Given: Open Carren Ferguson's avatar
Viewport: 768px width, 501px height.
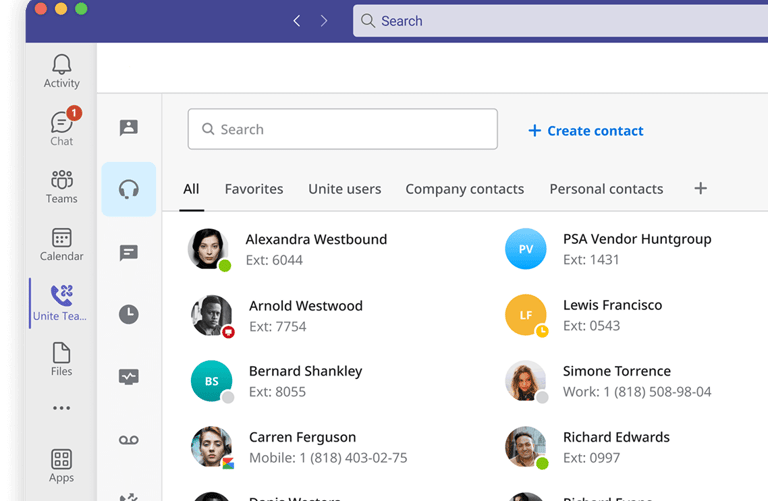Looking at the screenshot, I should click(212, 447).
